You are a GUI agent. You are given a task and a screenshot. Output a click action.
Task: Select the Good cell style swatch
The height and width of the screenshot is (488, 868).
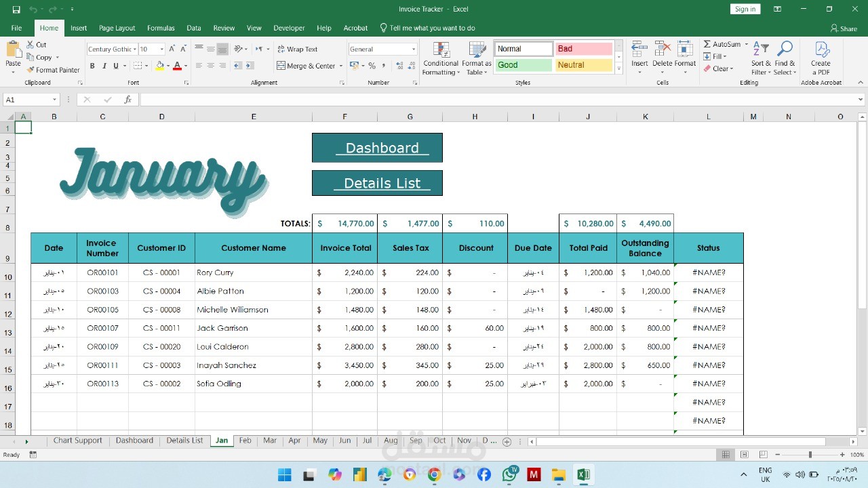coord(523,65)
